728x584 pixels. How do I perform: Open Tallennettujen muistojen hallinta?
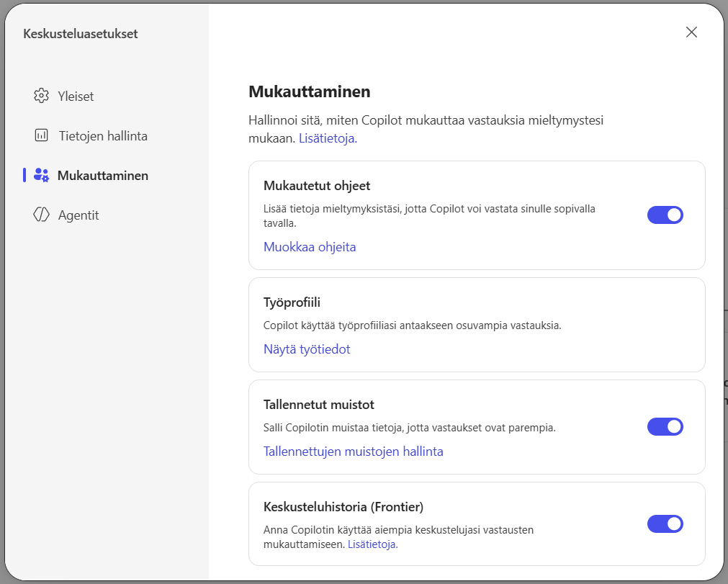[353, 452]
